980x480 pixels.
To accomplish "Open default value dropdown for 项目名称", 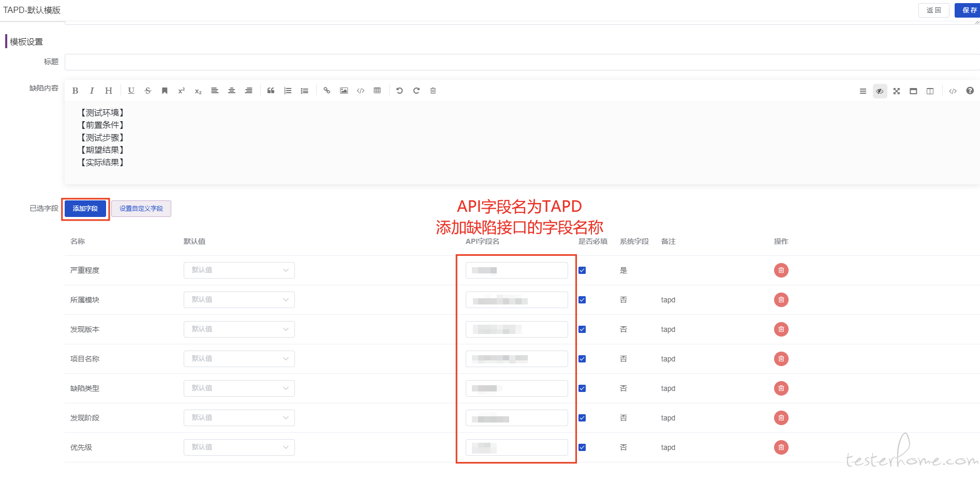I will pos(239,359).
